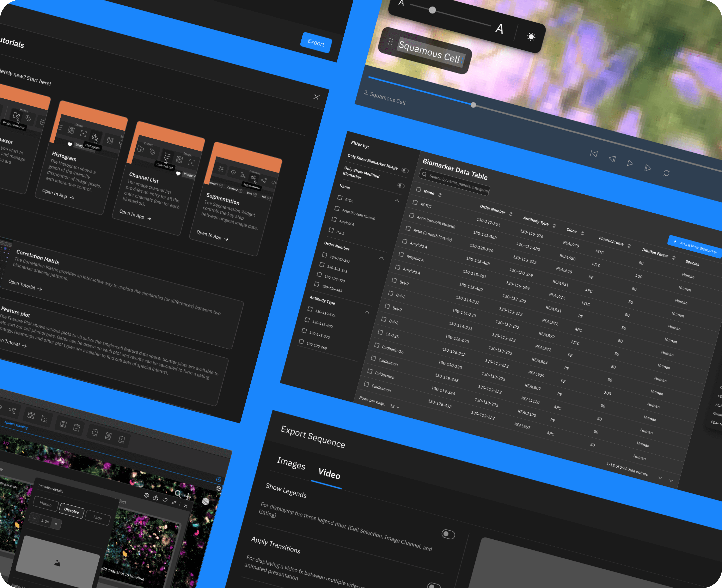Sort table by Fluorochrome column

[629, 245]
